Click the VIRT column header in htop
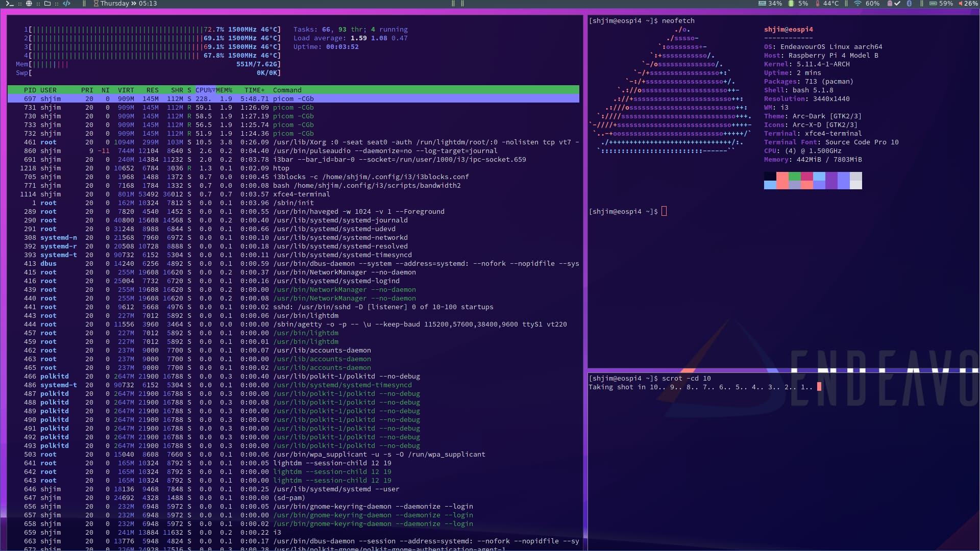This screenshot has height=551, width=980. point(126,90)
